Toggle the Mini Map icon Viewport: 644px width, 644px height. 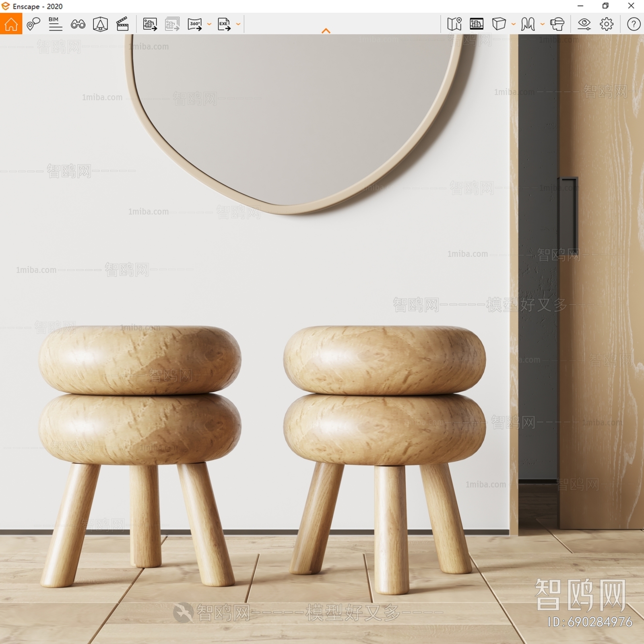(x=454, y=24)
